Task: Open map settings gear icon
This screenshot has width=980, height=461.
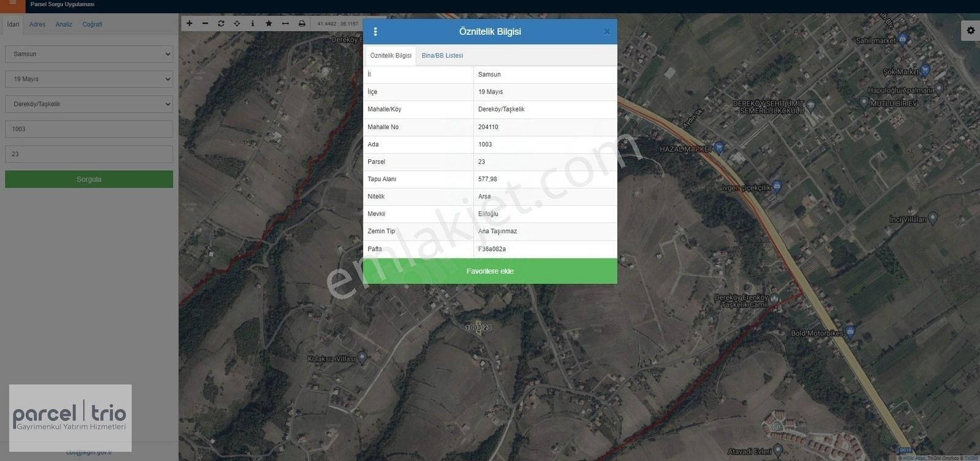Action: coord(971,30)
